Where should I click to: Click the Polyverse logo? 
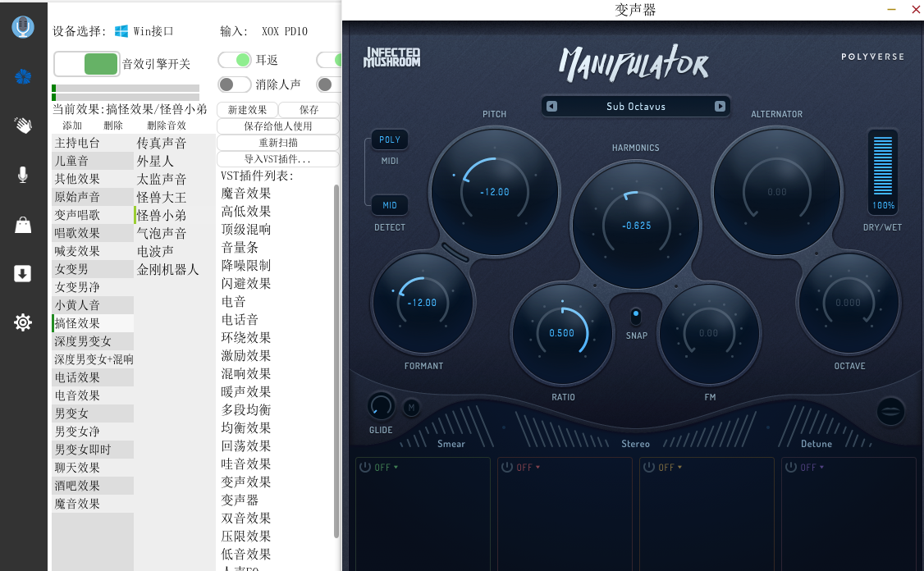click(x=872, y=57)
